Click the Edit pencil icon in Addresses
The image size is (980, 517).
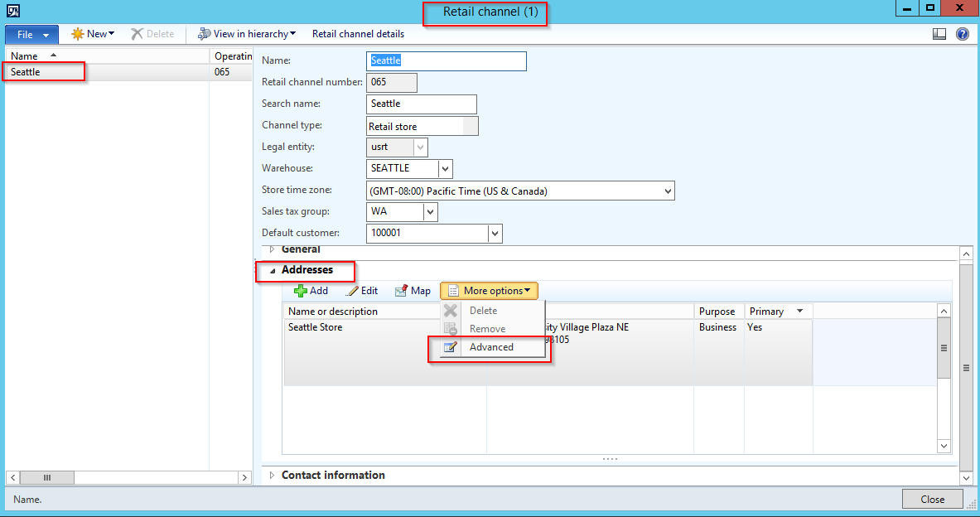click(x=352, y=291)
